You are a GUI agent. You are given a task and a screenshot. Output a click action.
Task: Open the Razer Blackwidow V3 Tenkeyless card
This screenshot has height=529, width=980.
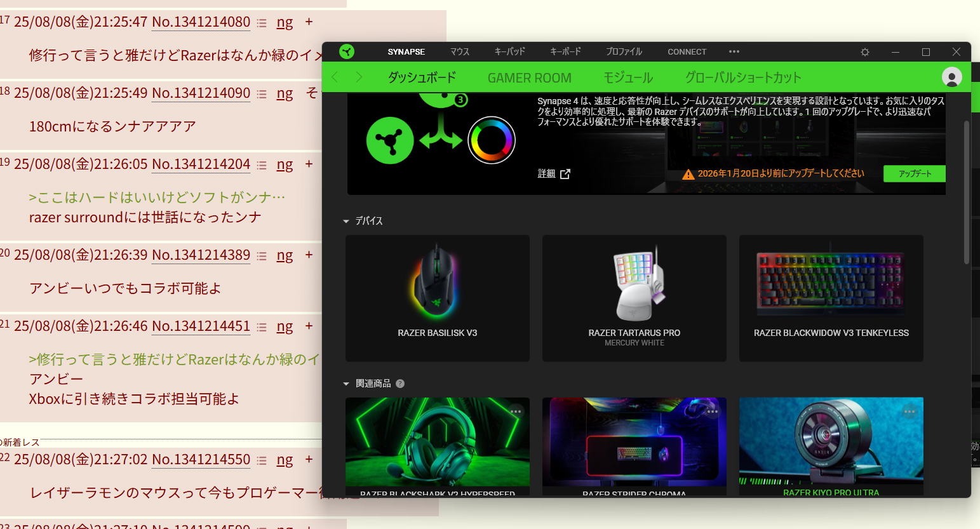pyautogui.click(x=831, y=298)
